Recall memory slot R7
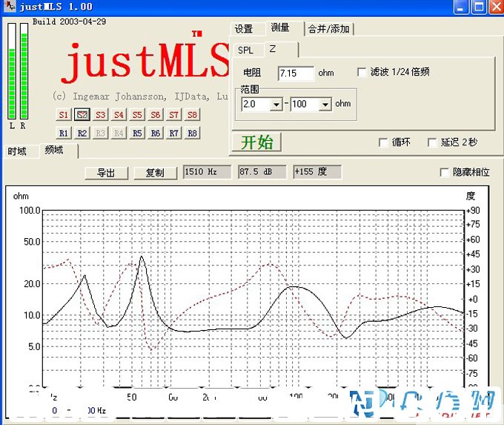This screenshot has width=504, height=425. pos(173,133)
